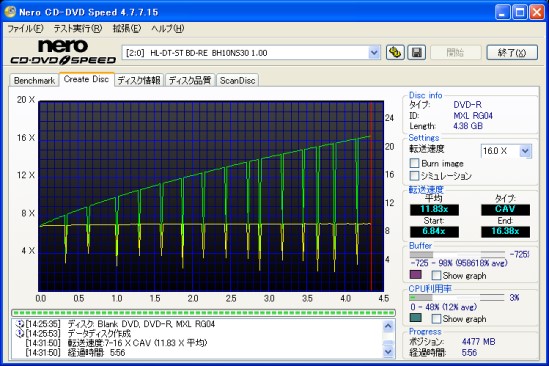The height and width of the screenshot is (366, 549).
Task: Click the log scrollbar down arrow
Action: (x=388, y=351)
